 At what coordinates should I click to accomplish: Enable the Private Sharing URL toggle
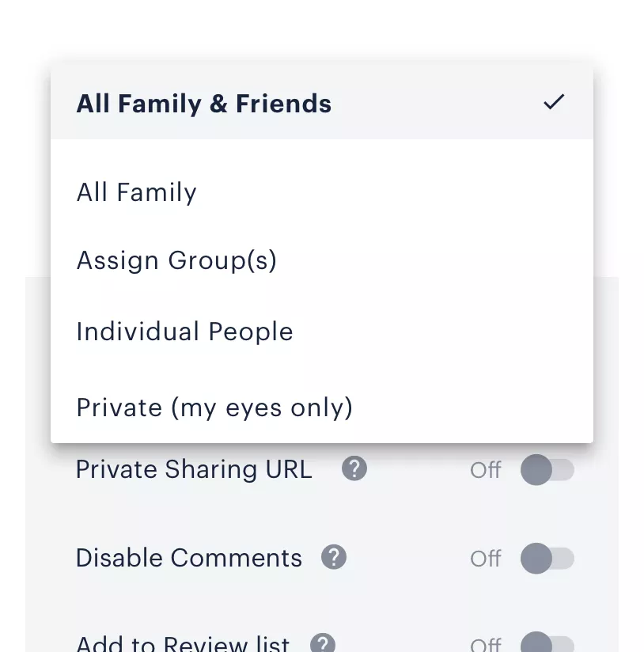(x=547, y=470)
